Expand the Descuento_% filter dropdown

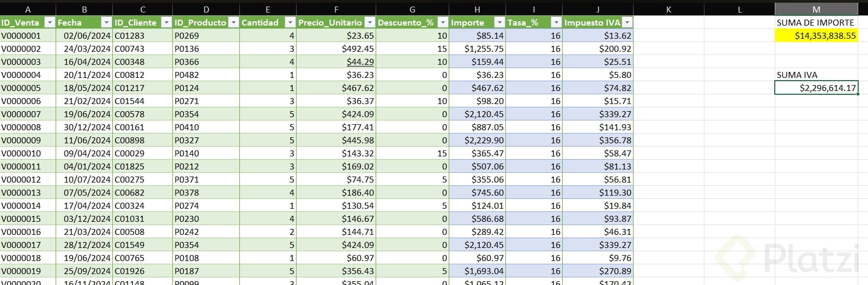443,22
